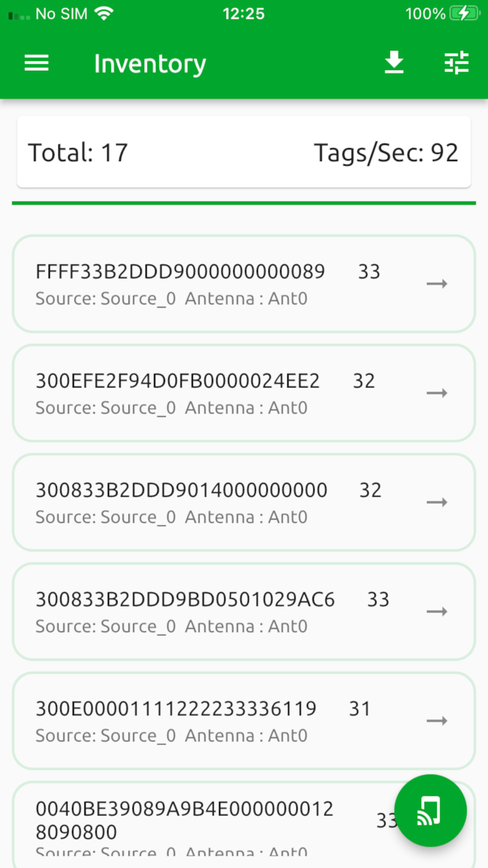Tap the Total: 17 count label
The image size is (488, 868).
(x=78, y=152)
